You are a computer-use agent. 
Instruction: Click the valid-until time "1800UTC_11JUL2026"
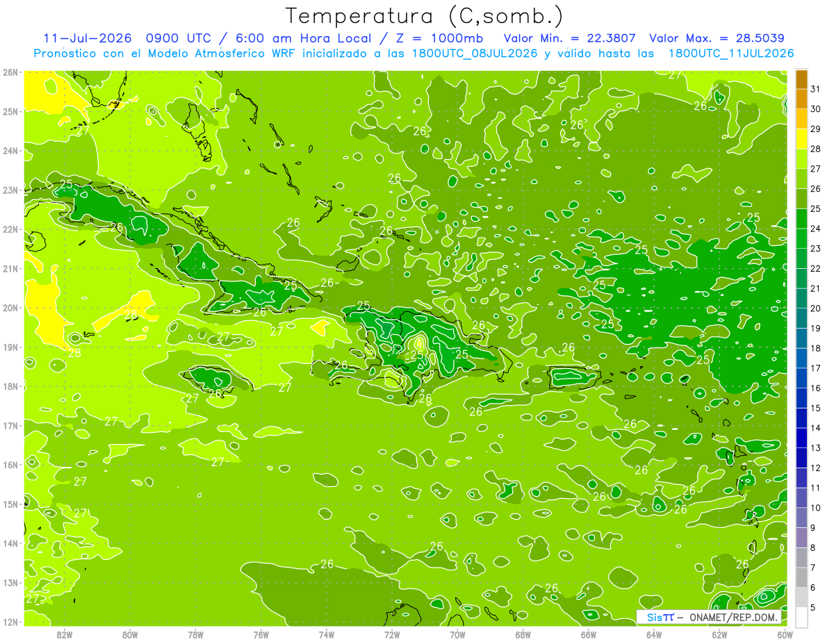(x=731, y=53)
